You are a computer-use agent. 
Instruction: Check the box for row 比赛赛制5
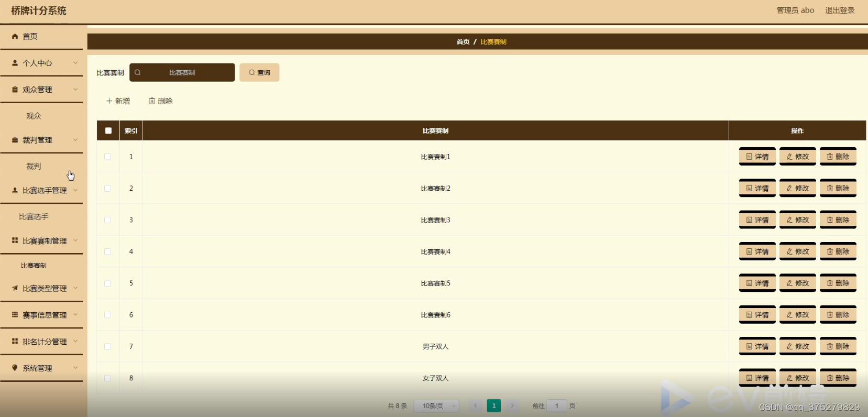(107, 283)
